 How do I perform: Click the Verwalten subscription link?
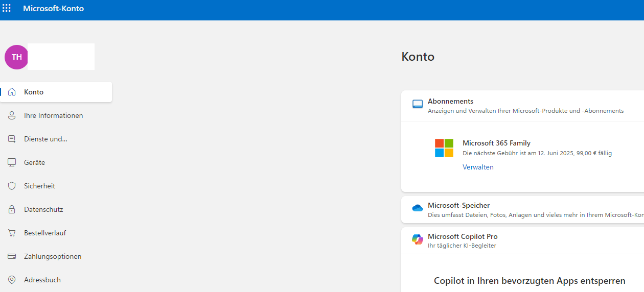[x=478, y=167]
